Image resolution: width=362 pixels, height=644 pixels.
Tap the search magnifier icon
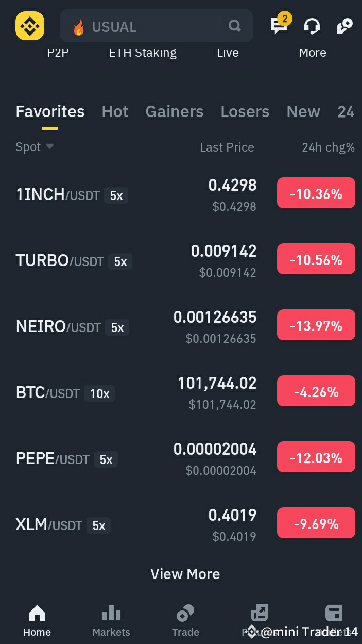[x=234, y=26]
